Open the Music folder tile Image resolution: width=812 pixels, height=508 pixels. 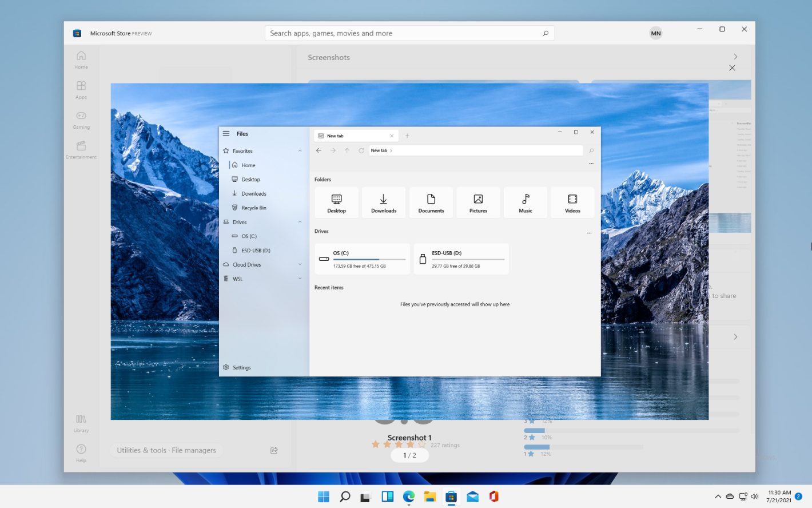525,202
